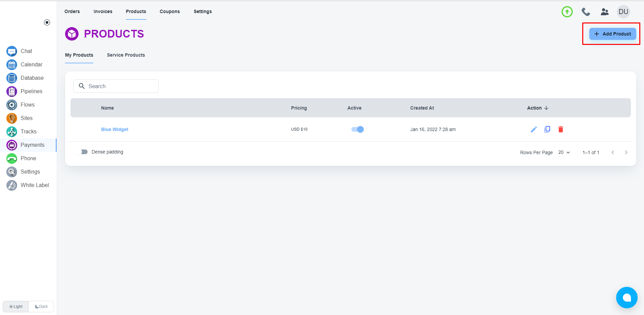Click the sidebar collapse radio button
This screenshot has width=644, height=315.
click(x=47, y=22)
